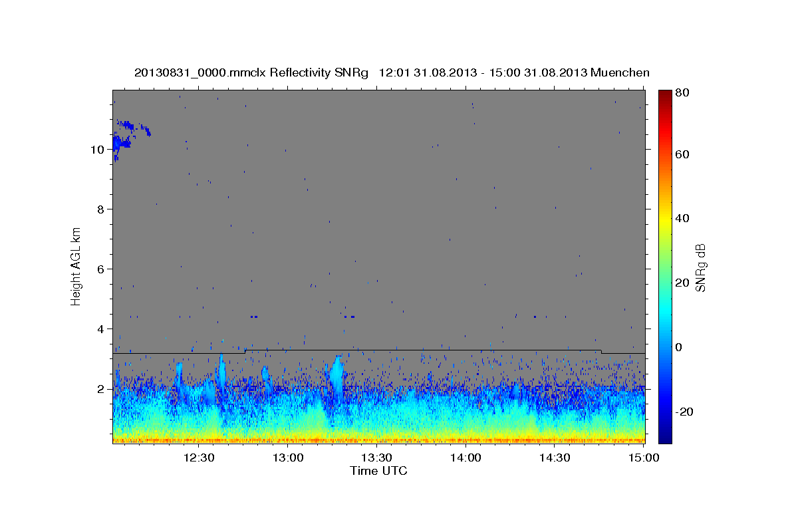Click the 'Time UTC' axis title
The width and height of the screenshot is (798, 532).
(378, 471)
